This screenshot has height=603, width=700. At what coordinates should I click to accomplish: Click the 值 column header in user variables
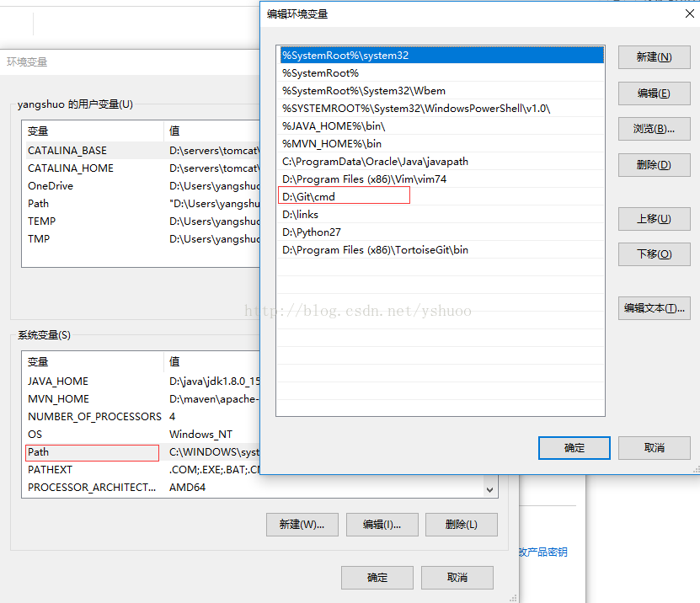click(x=212, y=131)
